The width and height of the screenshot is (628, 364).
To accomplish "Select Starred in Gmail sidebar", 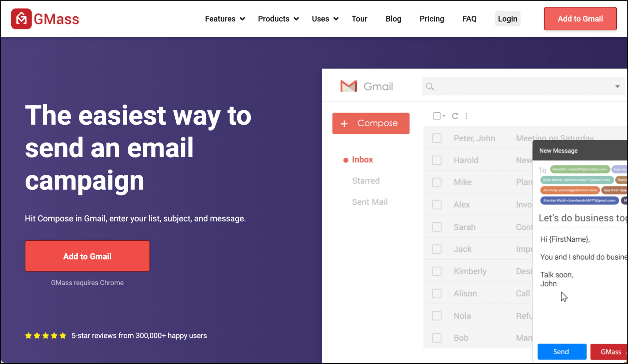I will 366,181.
